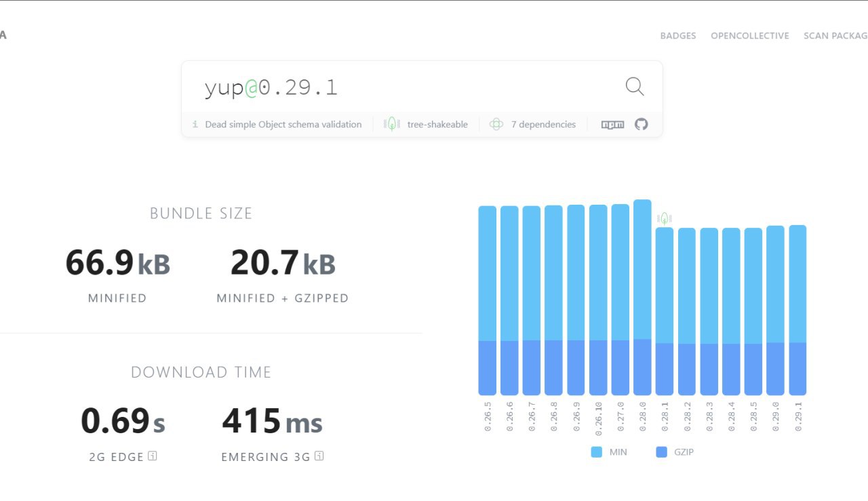Click 'Dead simple Object schema validation' description
The image size is (868, 501).
click(x=283, y=125)
